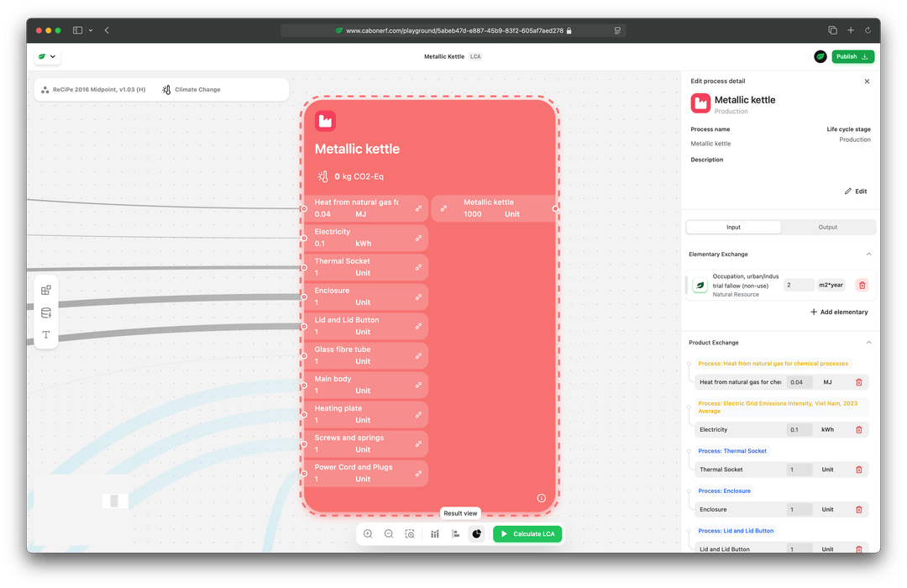Click the browser address bar

click(453, 31)
